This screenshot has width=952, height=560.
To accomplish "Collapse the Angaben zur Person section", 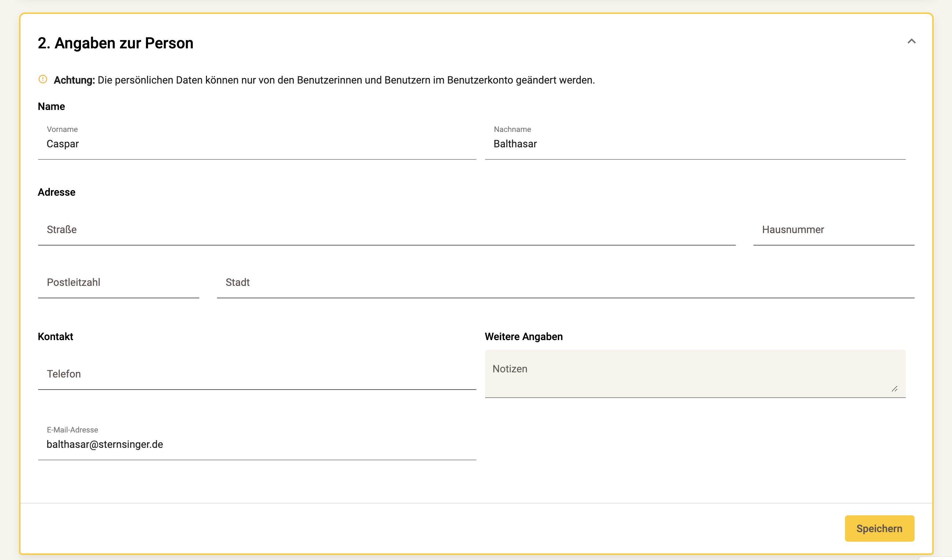I will pyautogui.click(x=911, y=41).
